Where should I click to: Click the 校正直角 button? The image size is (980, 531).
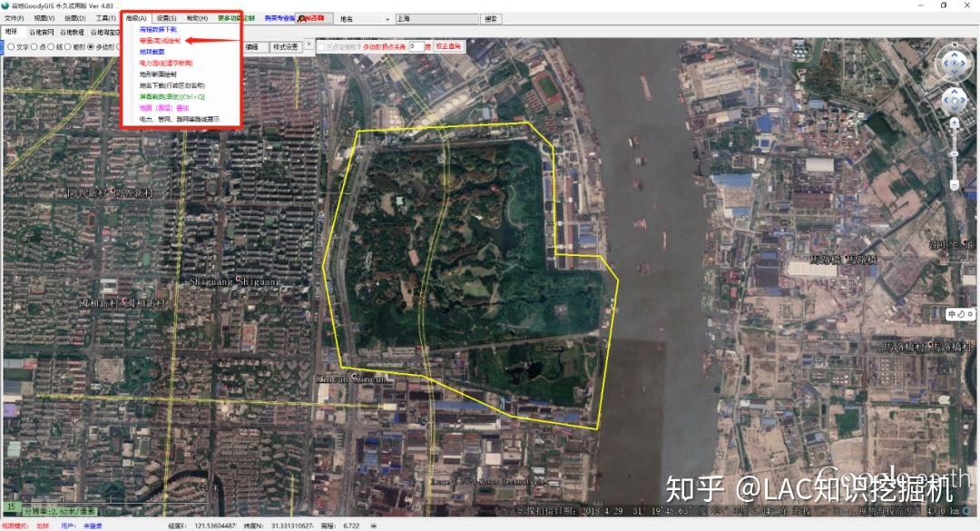[x=448, y=45]
